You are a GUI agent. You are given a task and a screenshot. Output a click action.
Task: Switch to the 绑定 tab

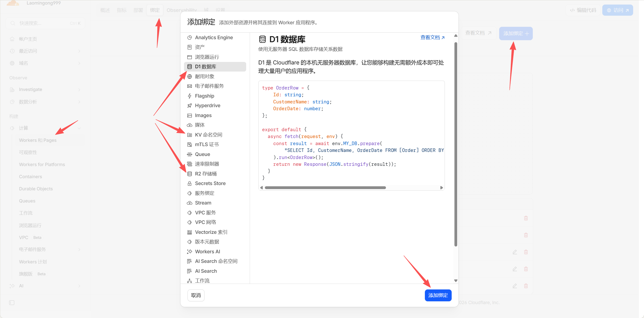pos(155,10)
